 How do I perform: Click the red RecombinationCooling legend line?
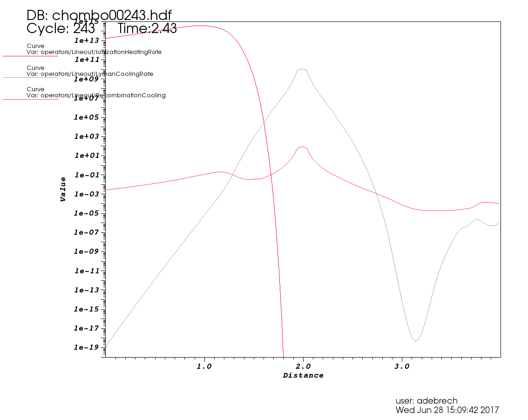tap(31, 99)
